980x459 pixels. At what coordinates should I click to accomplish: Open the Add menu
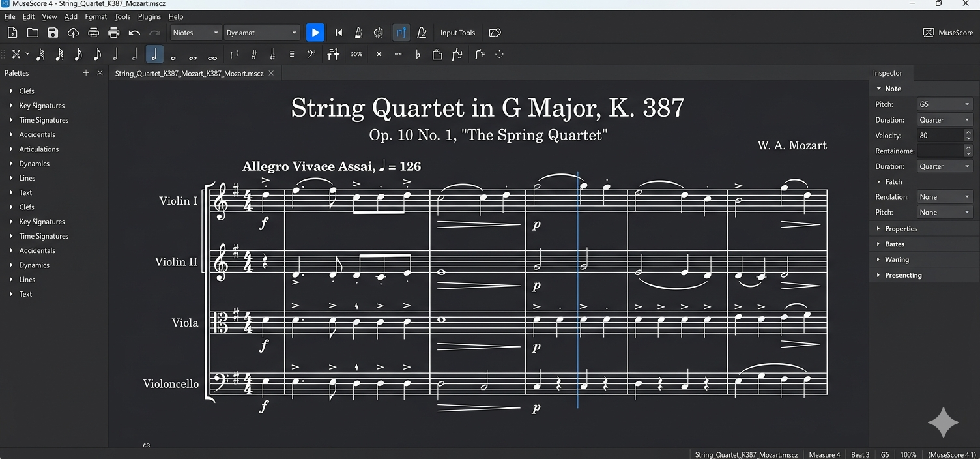click(71, 16)
